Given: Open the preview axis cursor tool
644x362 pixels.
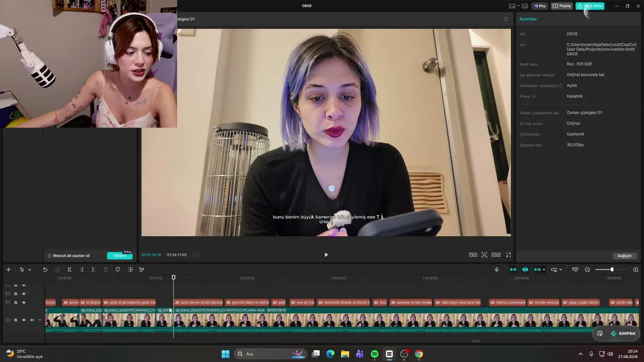Looking at the screenshot, I should point(554,269).
